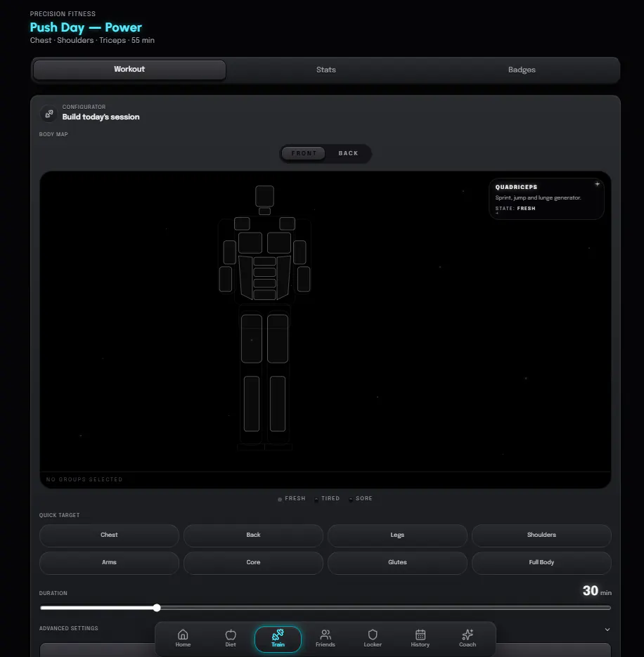Viewport: 644px width, 657px height.
Task: Go to the Diet section
Action: 230,639
